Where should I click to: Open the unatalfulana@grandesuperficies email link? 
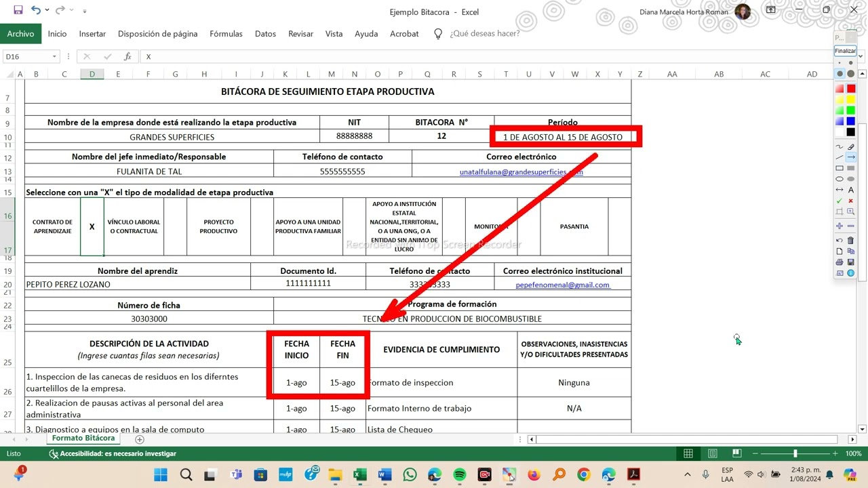(x=521, y=172)
